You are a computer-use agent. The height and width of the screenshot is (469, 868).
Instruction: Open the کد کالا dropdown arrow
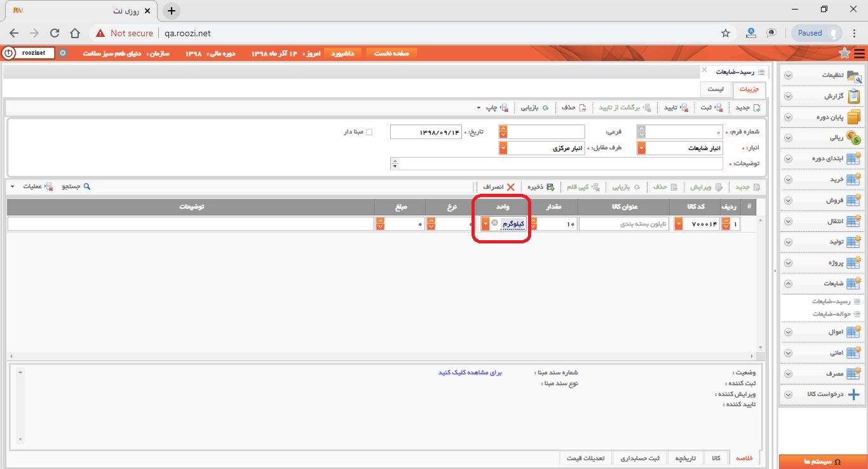678,224
